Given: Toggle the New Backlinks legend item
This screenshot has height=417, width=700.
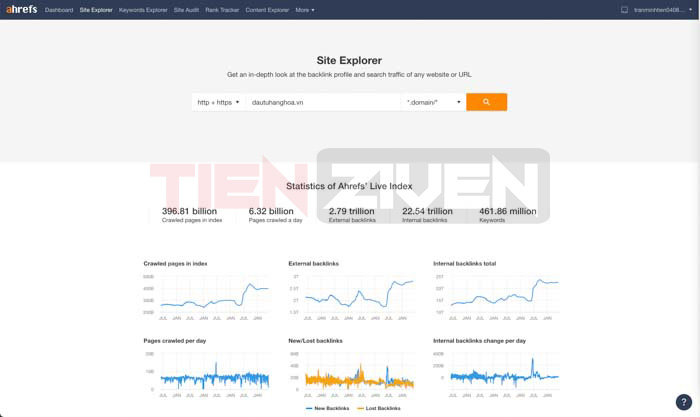Looking at the screenshot, I should coord(327,408).
